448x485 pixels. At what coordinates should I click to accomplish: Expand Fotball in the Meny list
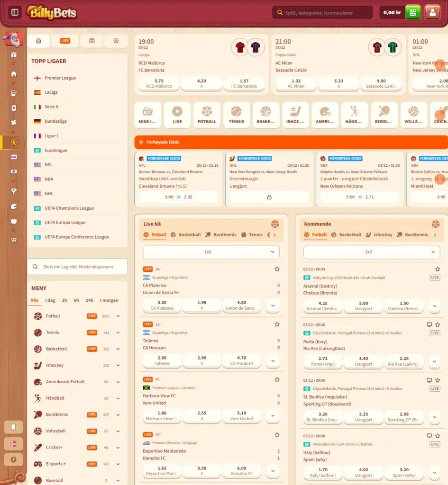[x=118, y=316]
